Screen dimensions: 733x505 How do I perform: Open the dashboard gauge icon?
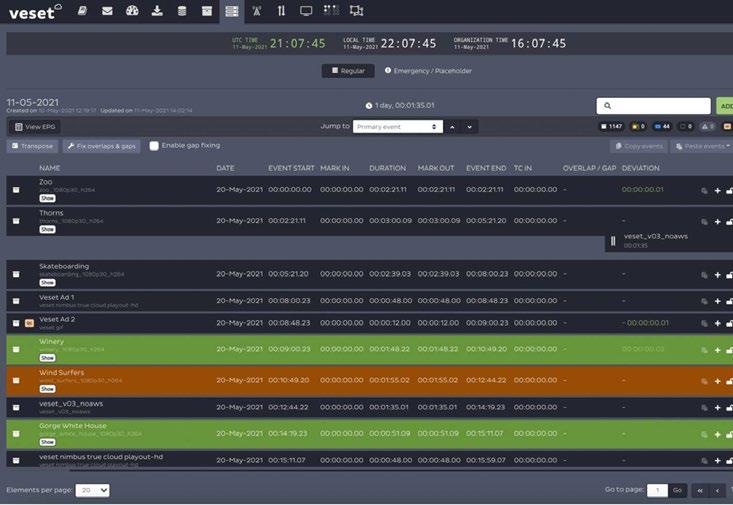click(x=132, y=10)
